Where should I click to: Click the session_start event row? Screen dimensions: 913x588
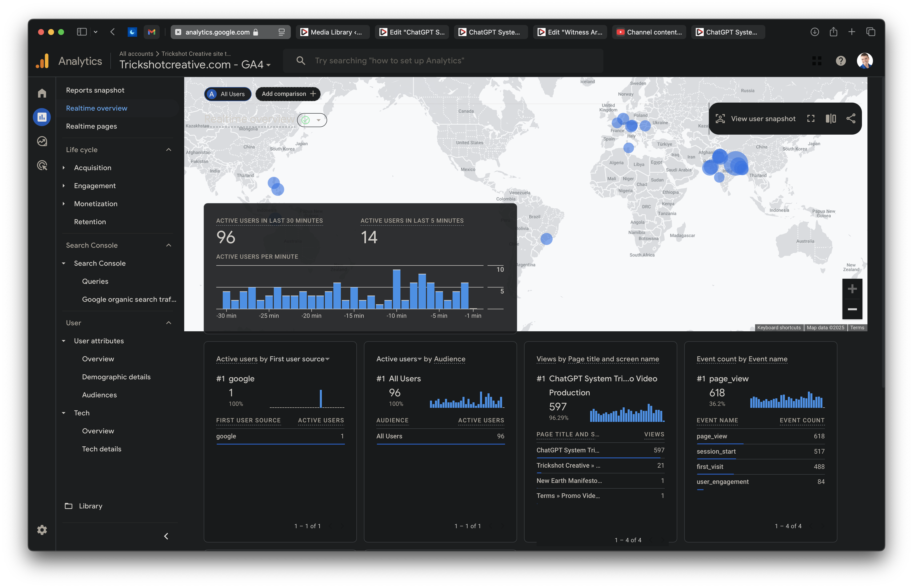pyautogui.click(x=761, y=451)
